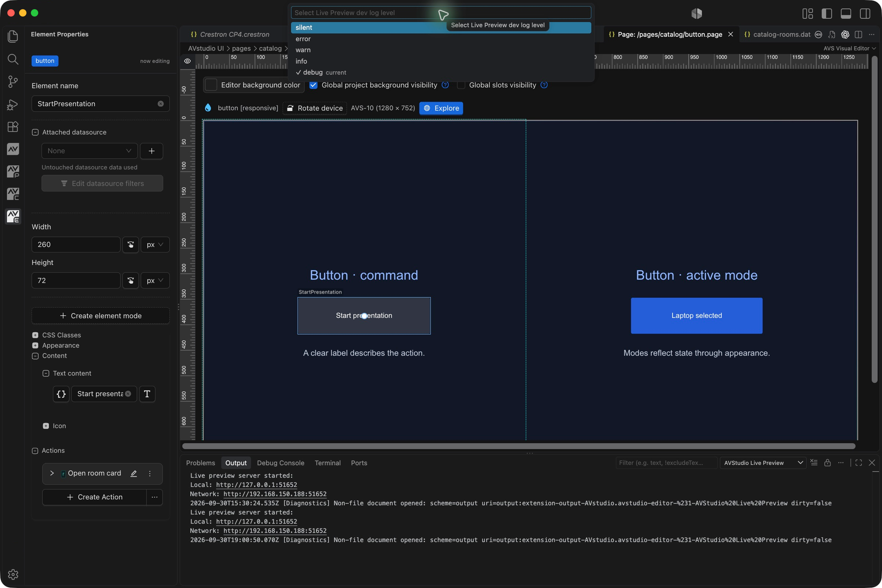Open the curly braces data binding button

pyautogui.click(x=61, y=394)
